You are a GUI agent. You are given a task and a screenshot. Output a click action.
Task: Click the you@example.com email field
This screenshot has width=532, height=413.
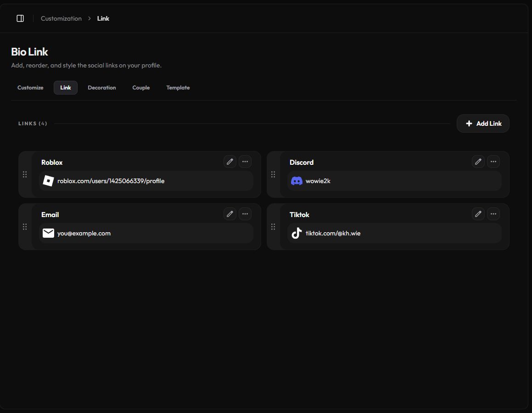[146, 233]
